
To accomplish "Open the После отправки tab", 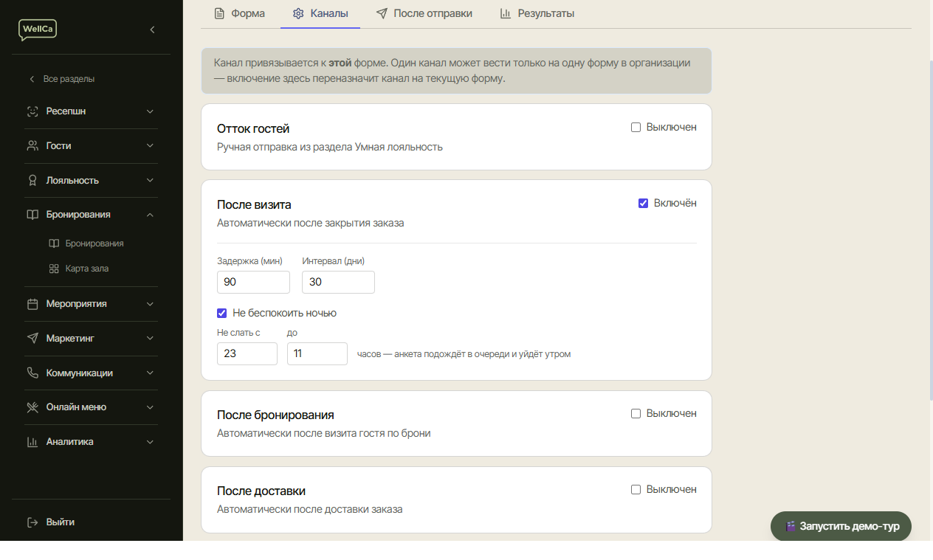I will coord(424,13).
